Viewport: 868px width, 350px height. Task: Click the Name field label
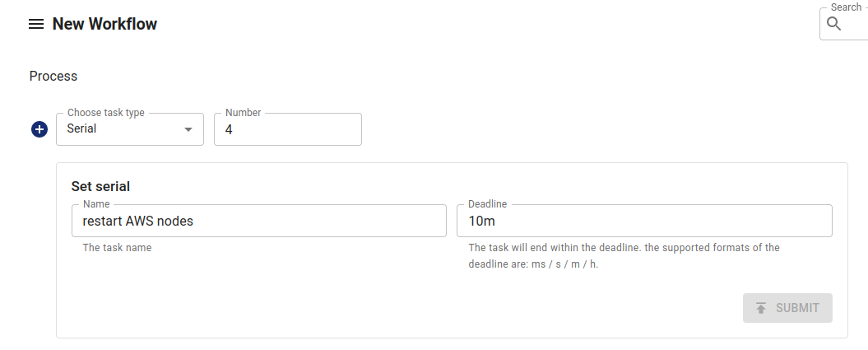click(97, 203)
